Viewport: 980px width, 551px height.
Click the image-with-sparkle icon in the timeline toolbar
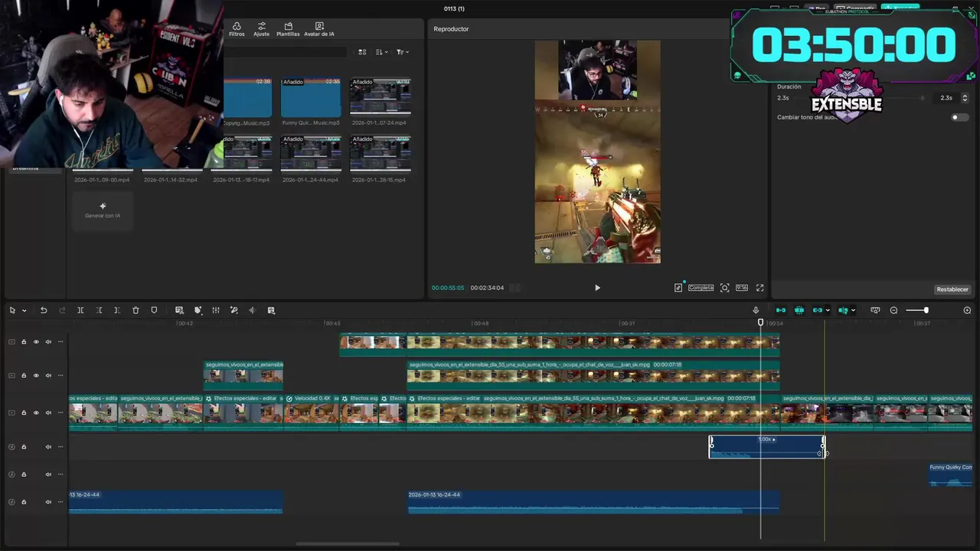[x=271, y=310]
